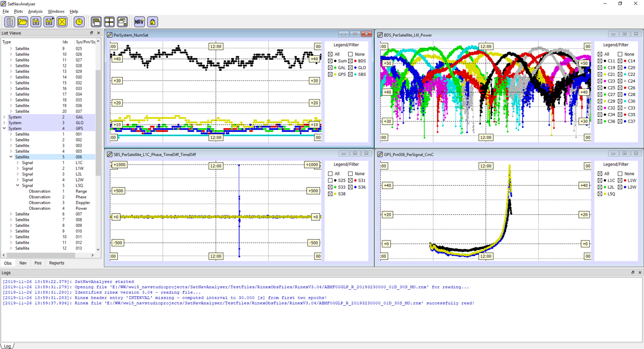Click the new document toolbar icon
Screen dimensions: 644x349
[x=10, y=22]
